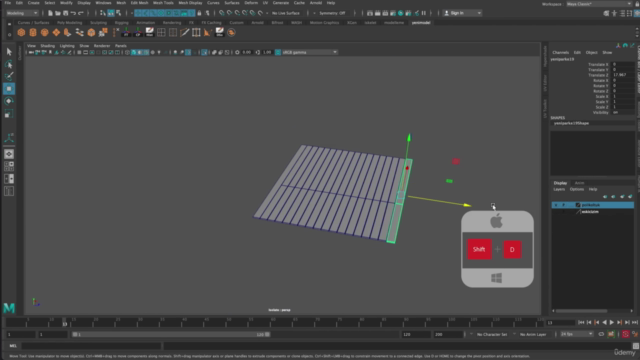Image resolution: width=640 pixels, height=360 pixels.
Task: Open the Sign In dropdown
Action: coord(462,13)
